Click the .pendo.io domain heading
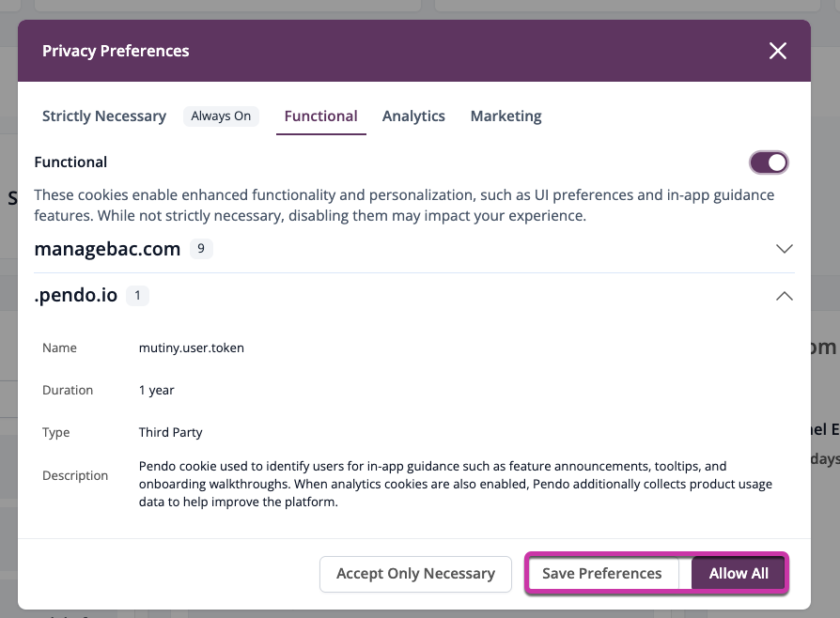 [76, 296]
